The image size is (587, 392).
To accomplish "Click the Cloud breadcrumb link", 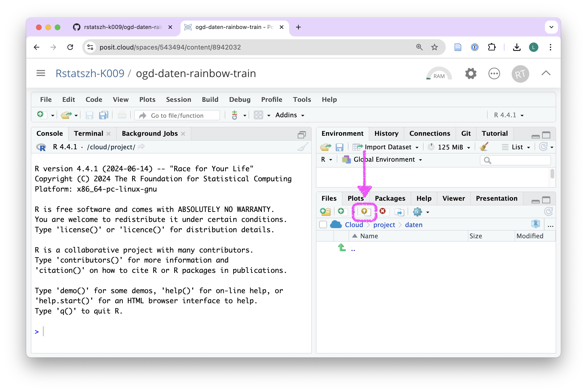I will (354, 225).
